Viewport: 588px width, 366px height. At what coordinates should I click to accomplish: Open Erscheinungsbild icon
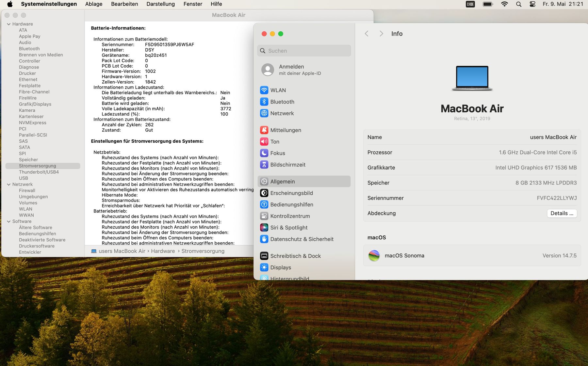point(264,193)
